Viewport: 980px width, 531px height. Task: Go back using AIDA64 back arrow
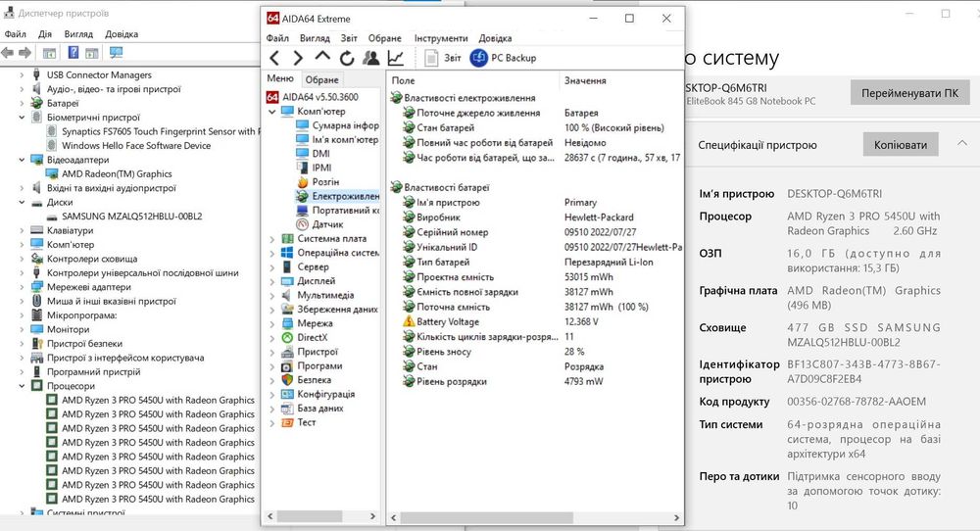coord(274,58)
